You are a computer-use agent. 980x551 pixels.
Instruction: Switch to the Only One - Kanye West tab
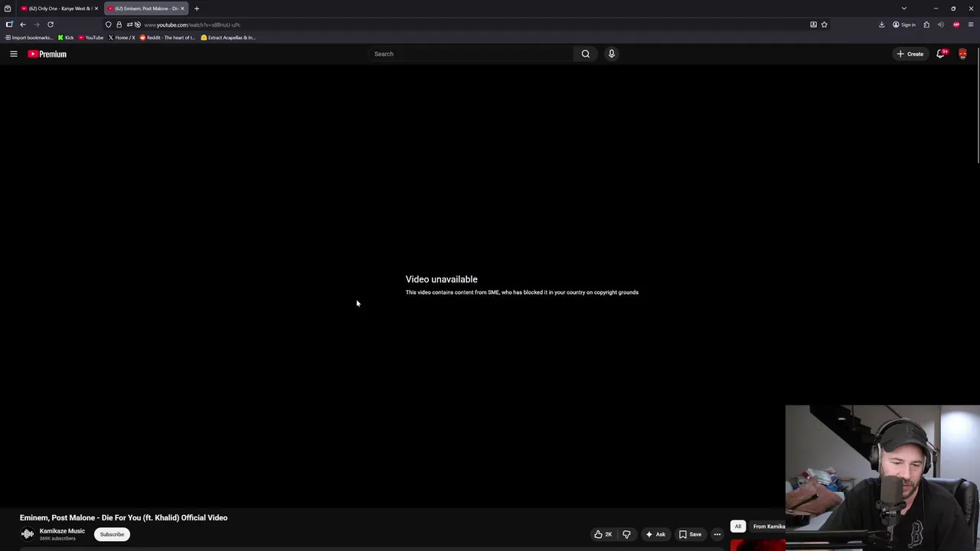58,8
